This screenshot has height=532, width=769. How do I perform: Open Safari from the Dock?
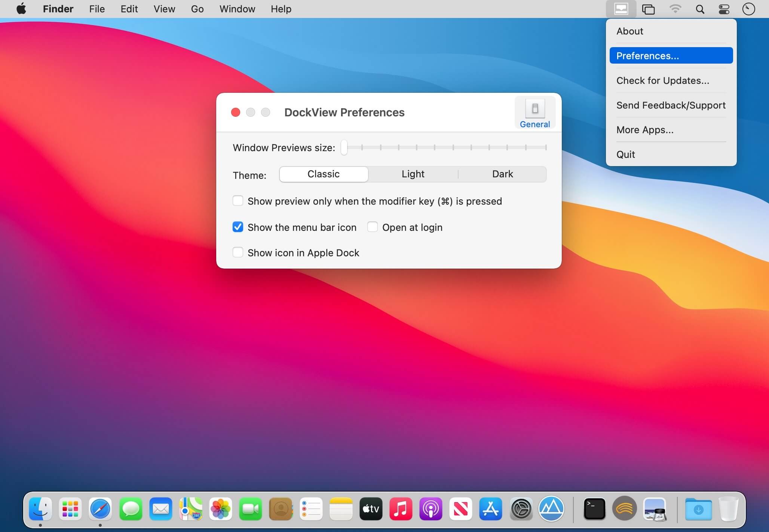100,509
